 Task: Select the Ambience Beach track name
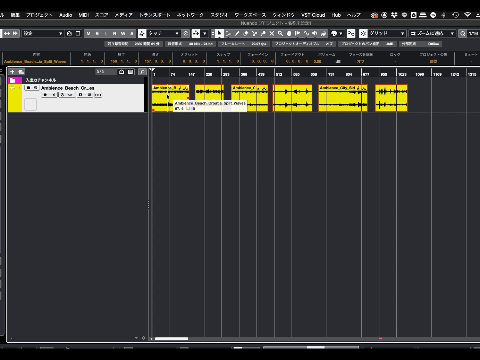coord(68,88)
